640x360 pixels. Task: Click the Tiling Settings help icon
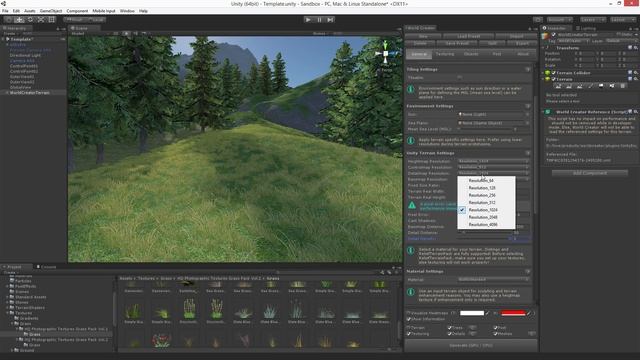(x=528, y=69)
